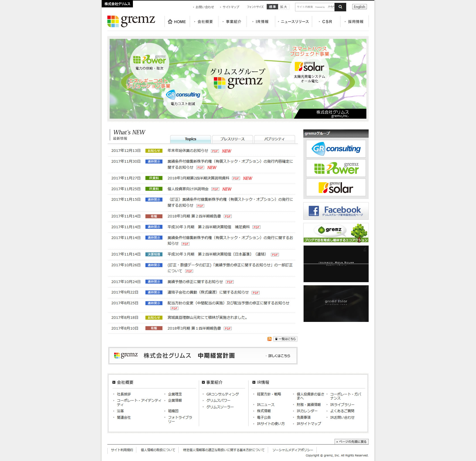The height and width of the screenshot is (461, 476).
Task: Click ページの先頭に戻る button
Action: click(x=352, y=442)
